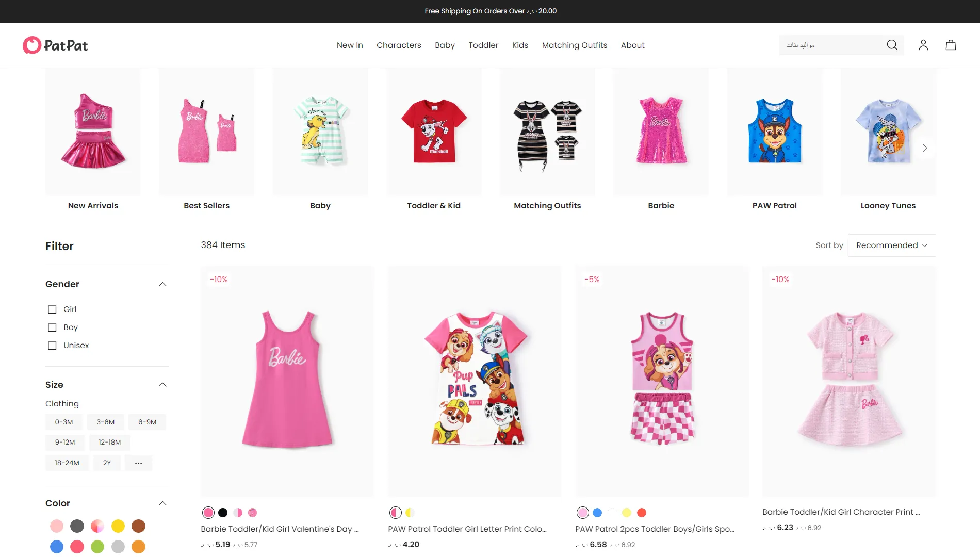Screen dimensions: 980x557
Task: Select size 0-3M
Action: [64, 422]
